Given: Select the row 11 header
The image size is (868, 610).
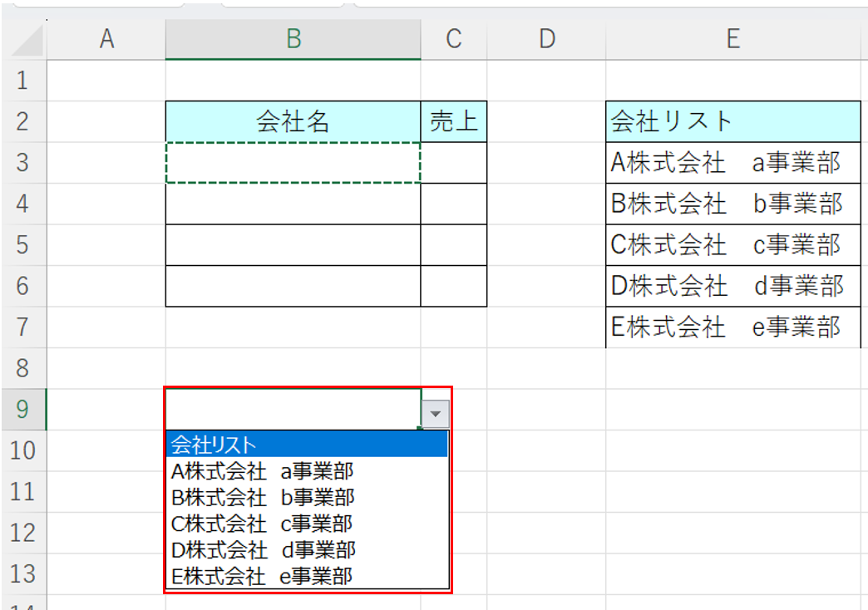Looking at the screenshot, I should 24,491.
